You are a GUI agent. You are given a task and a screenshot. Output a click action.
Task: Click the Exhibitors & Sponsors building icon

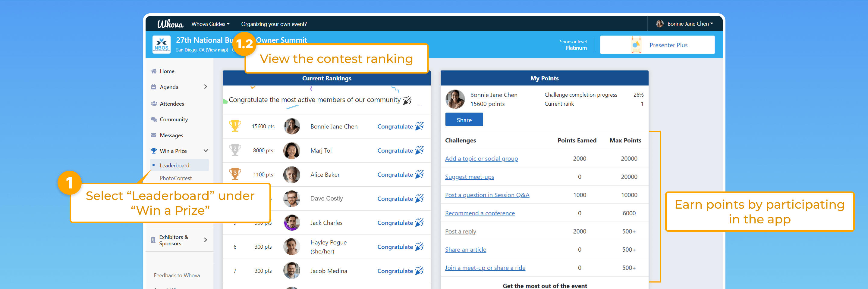click(x=153, y=240)
